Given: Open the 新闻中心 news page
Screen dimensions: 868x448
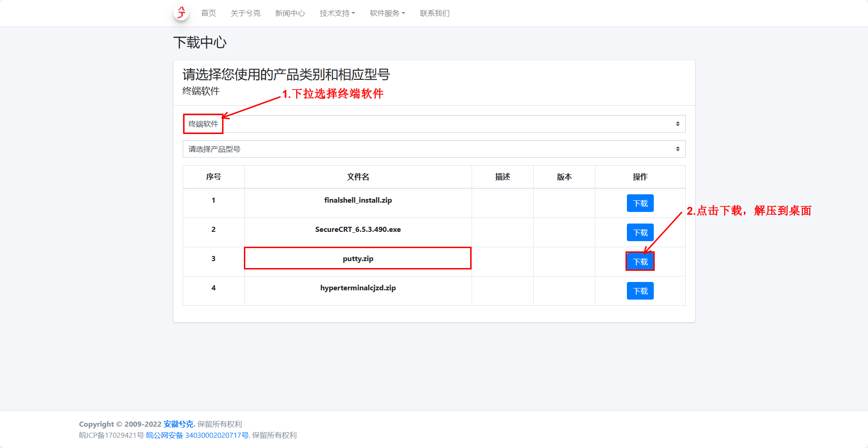Looking at the screenshot, I should 290,13.
